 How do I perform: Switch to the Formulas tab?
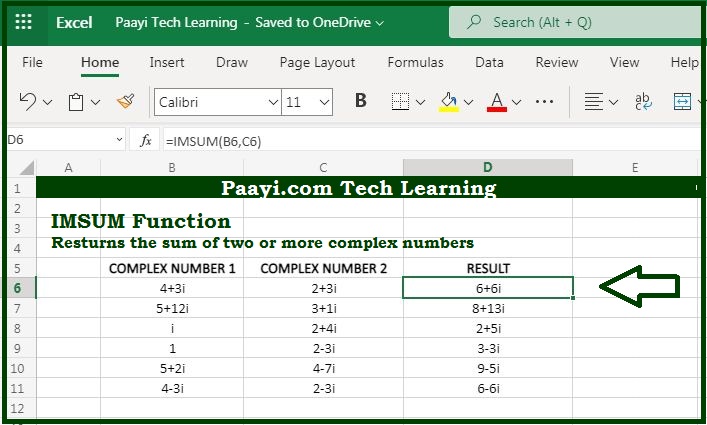click(x=415, y=62)
